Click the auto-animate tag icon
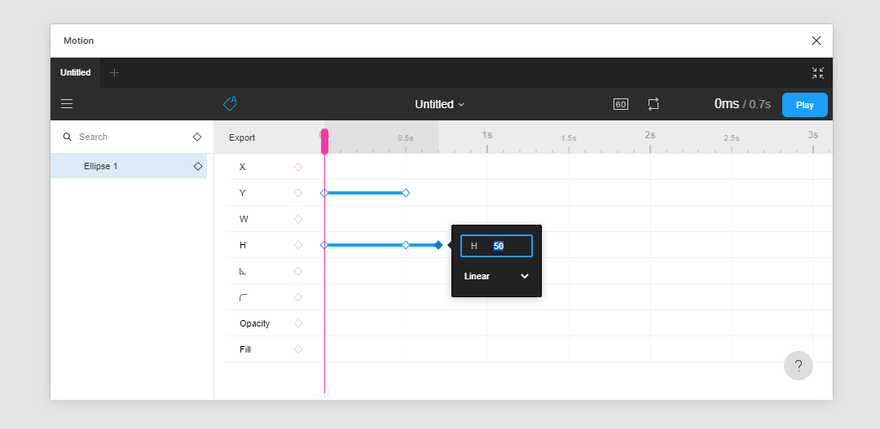The height and width of the screenshot is (429, 880). pos(230,103)
